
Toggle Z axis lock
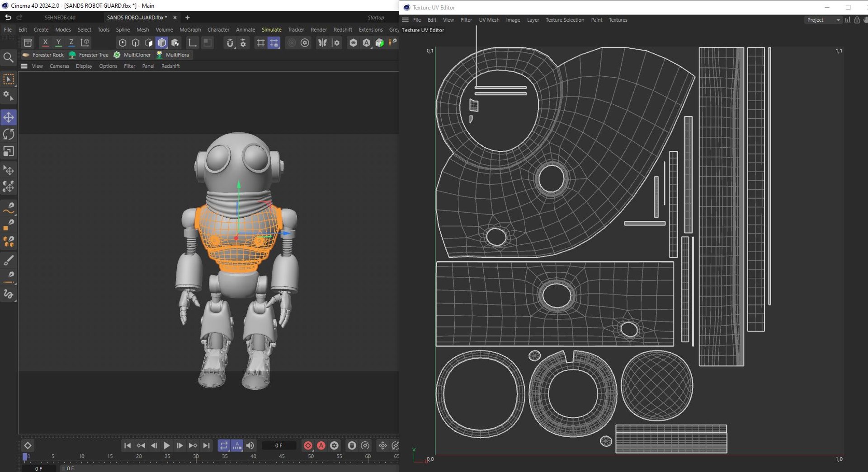point(71,42)
